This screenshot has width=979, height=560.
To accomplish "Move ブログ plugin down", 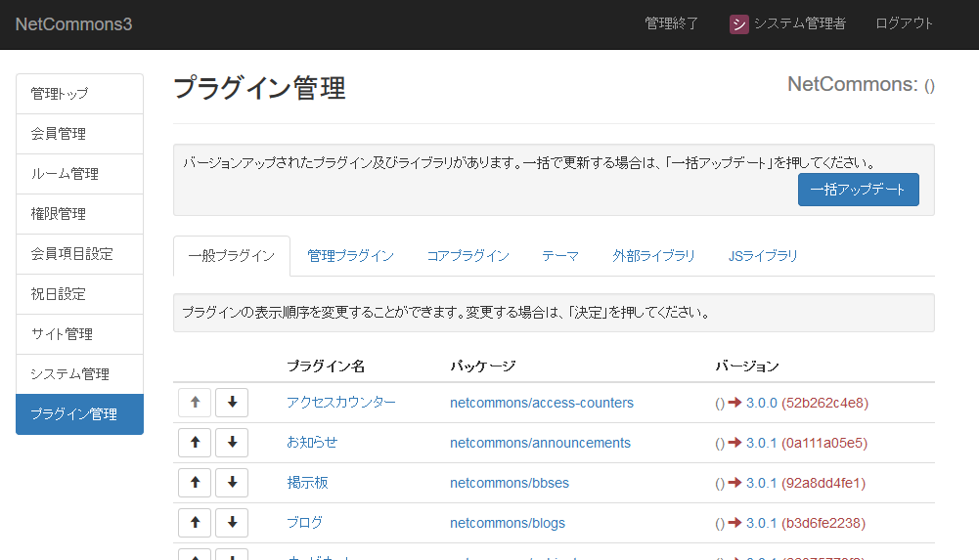I will click(x=232, y=522).
